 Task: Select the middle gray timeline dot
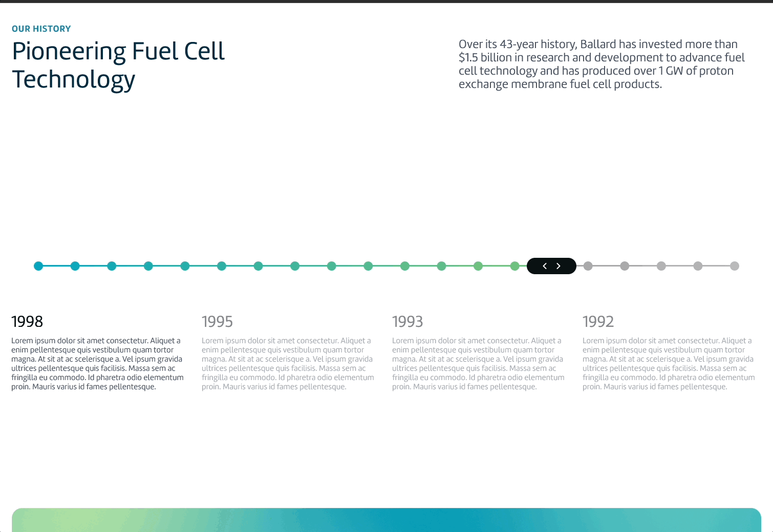click(x=661, y=266)
